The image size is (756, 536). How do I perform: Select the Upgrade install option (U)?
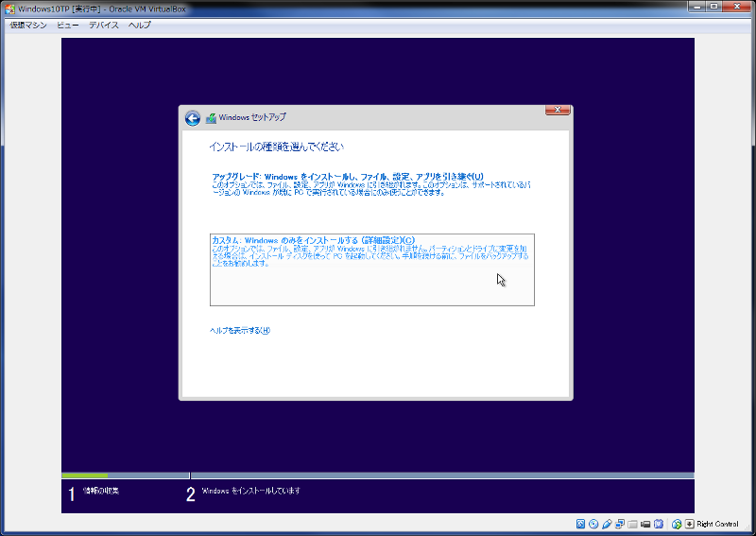coord(371,184)
